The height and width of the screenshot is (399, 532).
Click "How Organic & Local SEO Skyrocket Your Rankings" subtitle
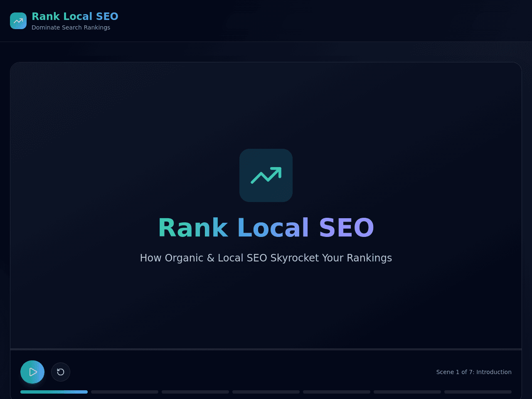coord(266,258)
